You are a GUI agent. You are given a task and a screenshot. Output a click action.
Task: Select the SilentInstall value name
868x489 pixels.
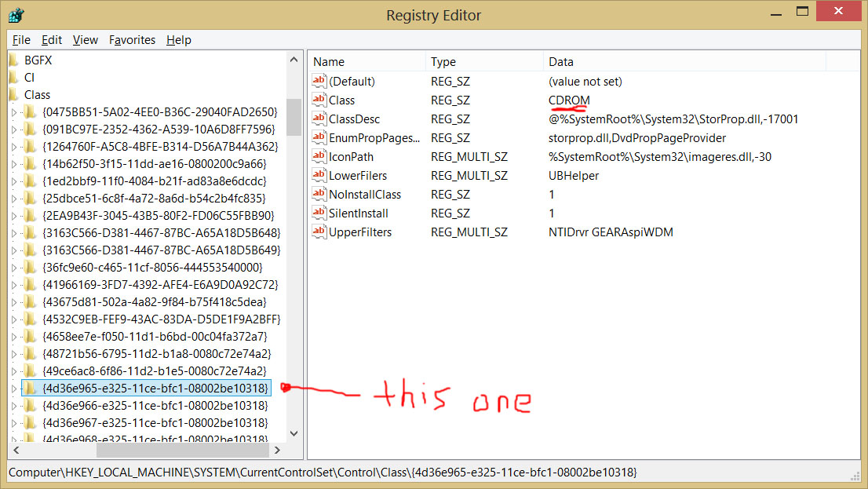358,213
